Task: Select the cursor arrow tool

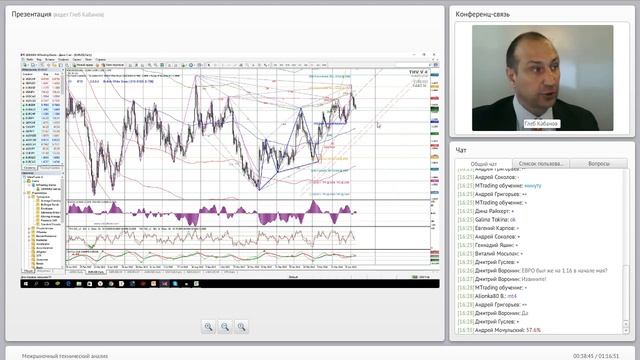Action: pyautogui.click(x=209, y=65)
